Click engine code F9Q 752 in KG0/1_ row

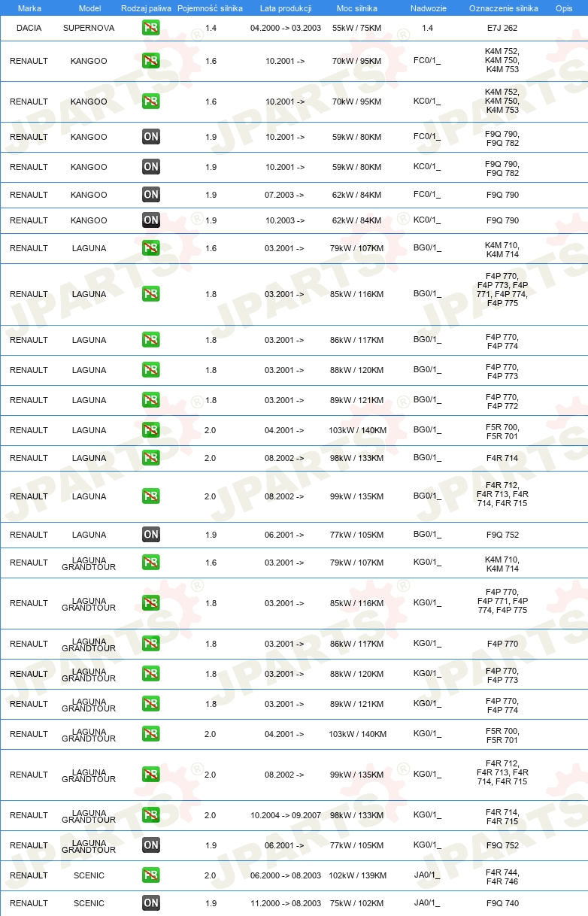[502, 845]
